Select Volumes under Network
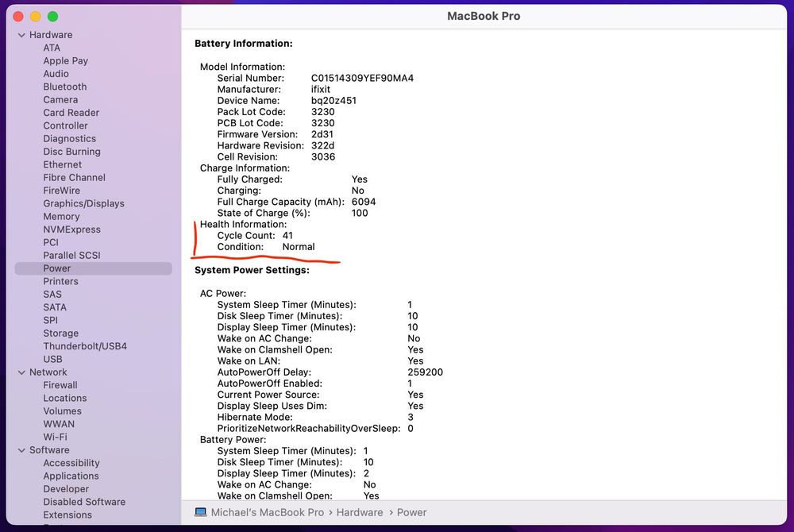 tap(62, 411)
